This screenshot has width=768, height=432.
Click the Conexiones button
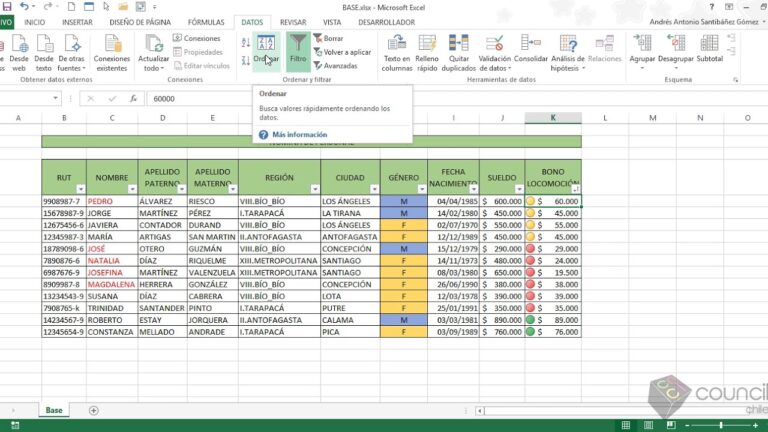pyautogui.click(x=196, y=38)
